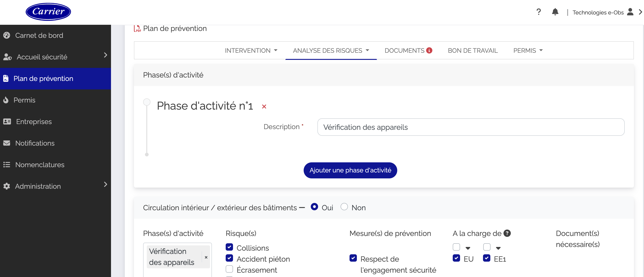
Task: Click the red info badge on DOCUMENTS
Action: point(429,50)
